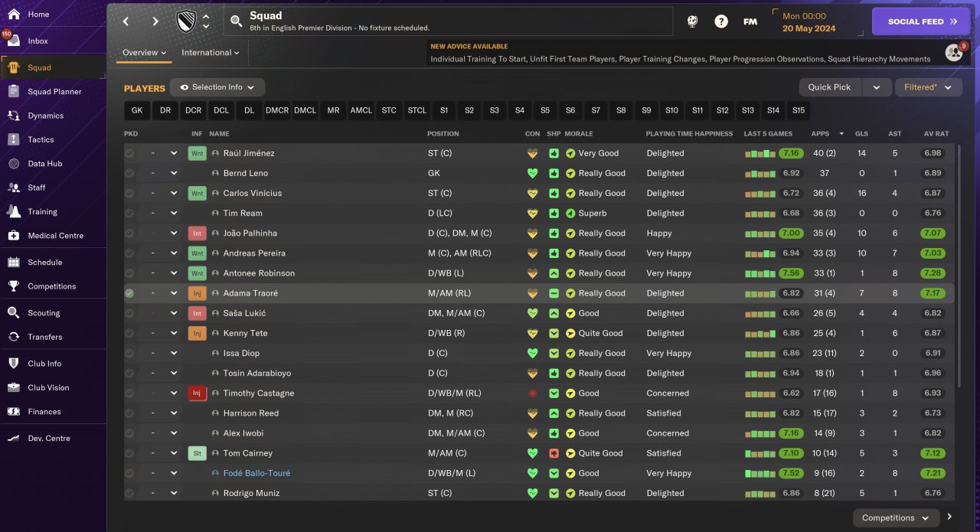This screenshot has height=532, width=980.
Task: Toggle the picked checkmark for Raúl Jiménez
Action: pos(129,153)
